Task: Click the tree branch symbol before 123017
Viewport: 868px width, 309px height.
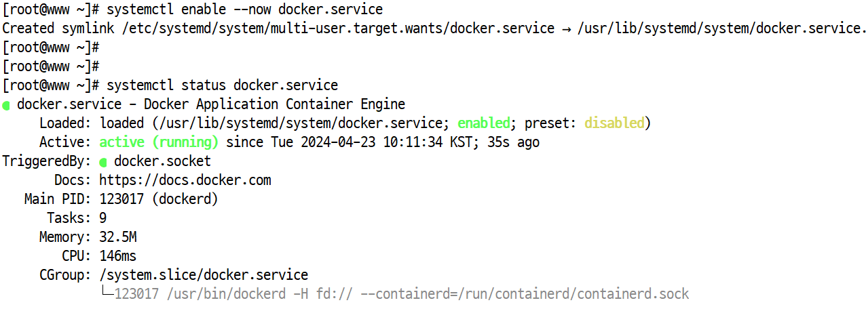Action: click(x=106, y=293)
